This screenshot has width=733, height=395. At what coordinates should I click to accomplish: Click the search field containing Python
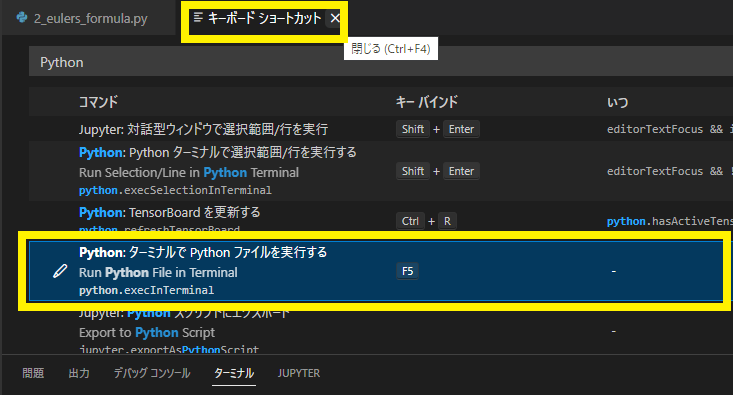point(381,62)
